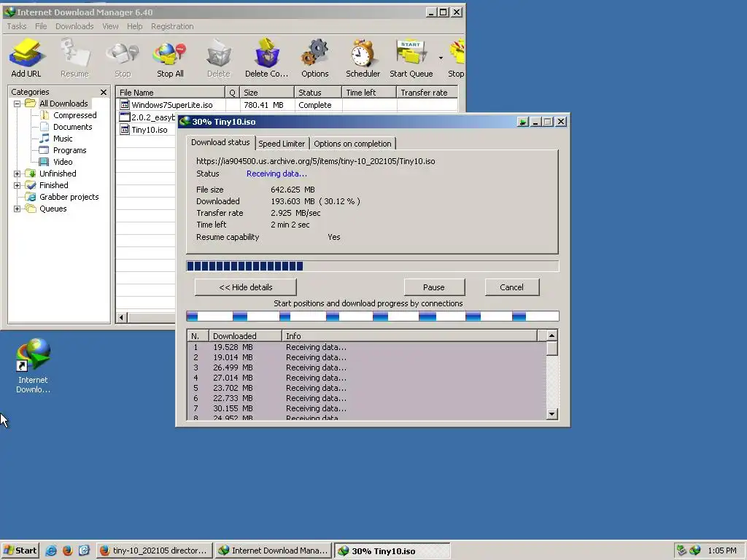Select connection row 7 with 30.155 MB

point(367,408)
